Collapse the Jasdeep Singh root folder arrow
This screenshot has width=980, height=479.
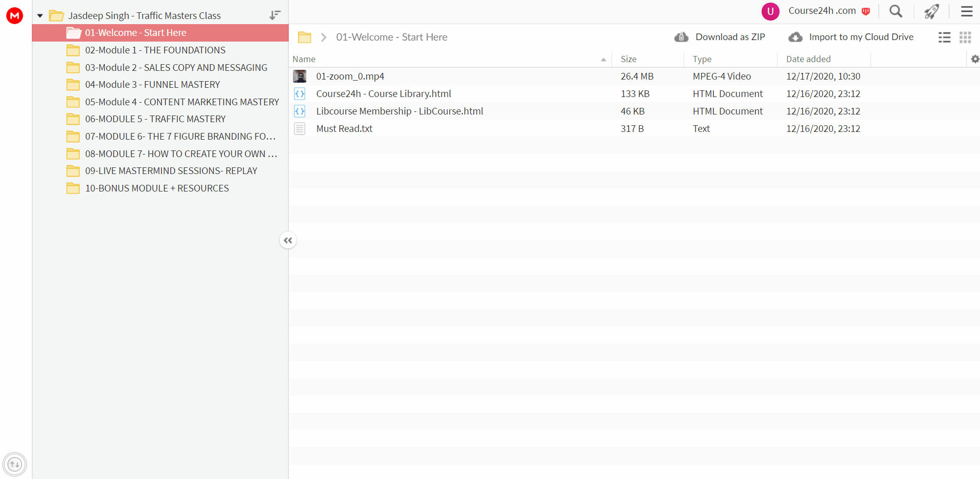(x=40, y=16)
